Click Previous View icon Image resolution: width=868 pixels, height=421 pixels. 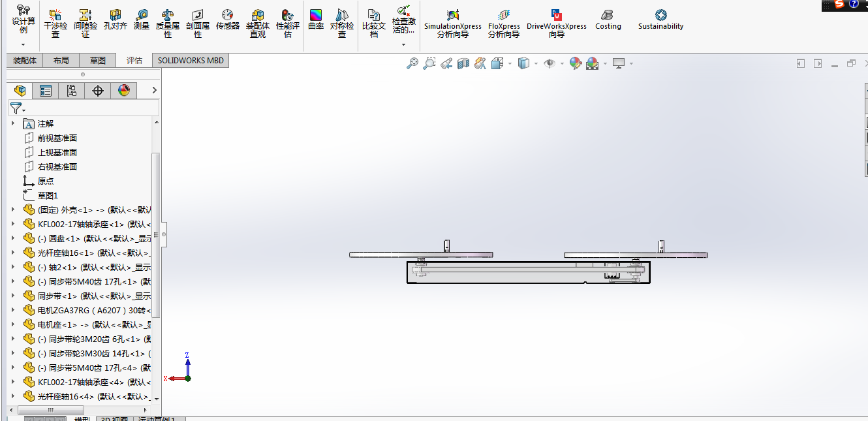click(446, 63)
